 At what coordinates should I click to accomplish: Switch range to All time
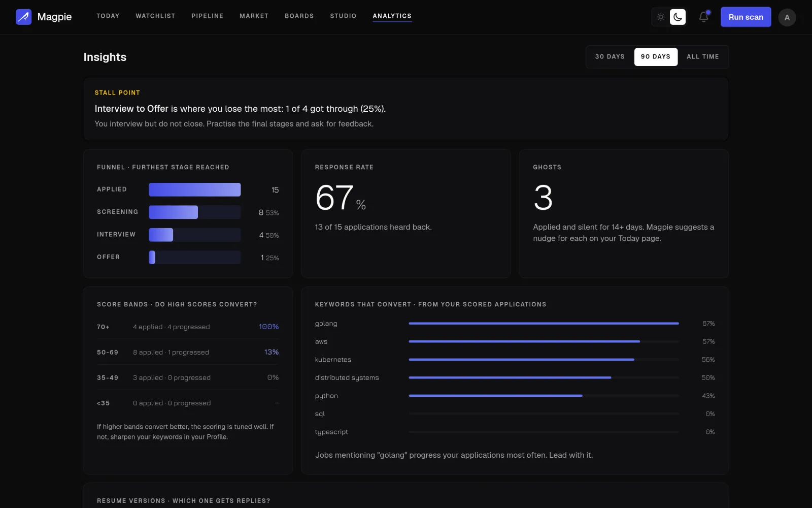click(703, 57)
